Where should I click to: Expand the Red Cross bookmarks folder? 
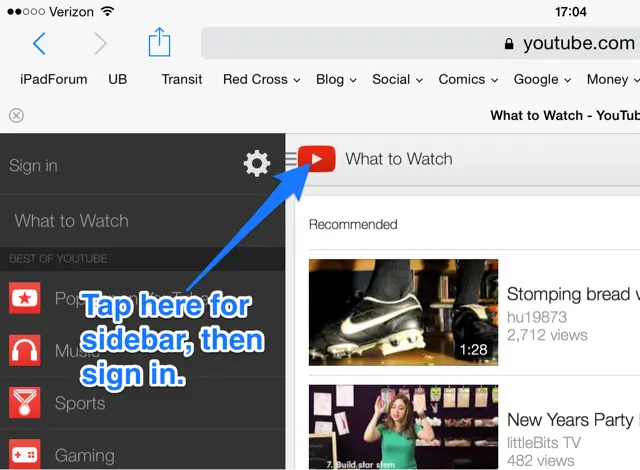[x=262, y=79]
